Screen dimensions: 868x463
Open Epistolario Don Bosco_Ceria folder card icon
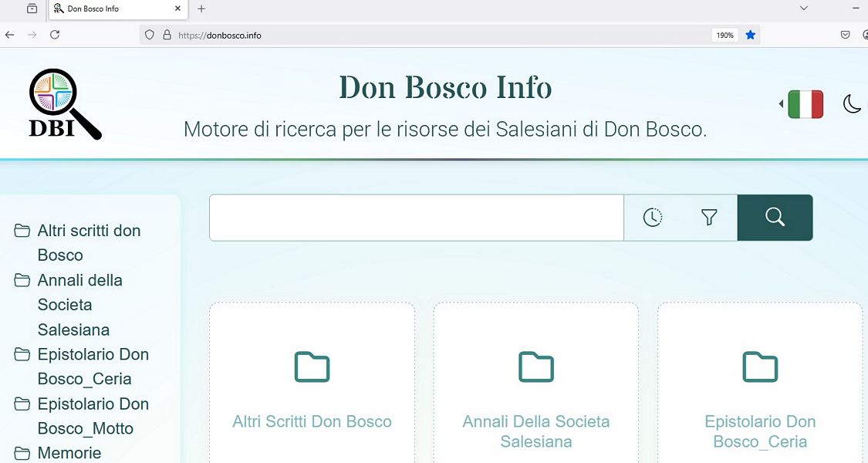pos(760,367)
